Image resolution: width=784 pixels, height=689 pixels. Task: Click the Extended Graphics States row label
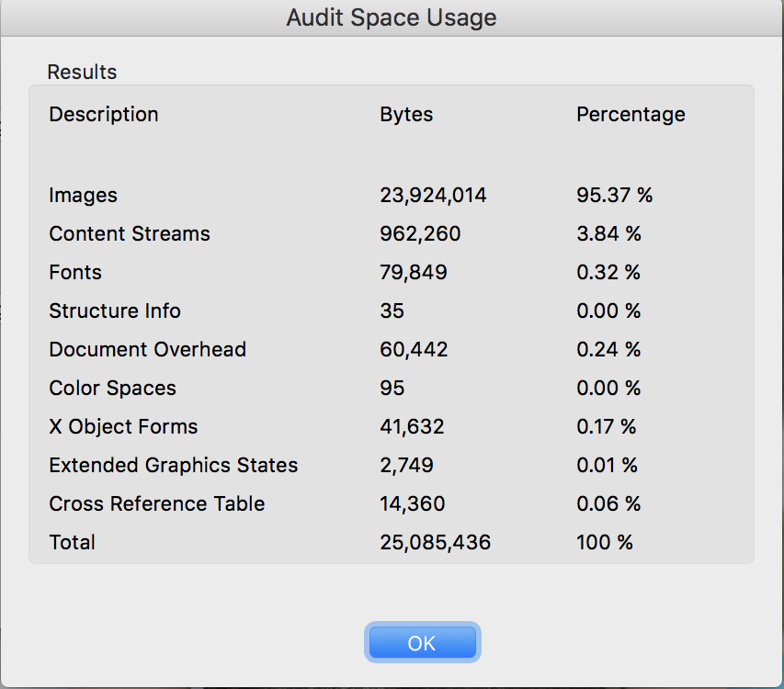point(173,466)
